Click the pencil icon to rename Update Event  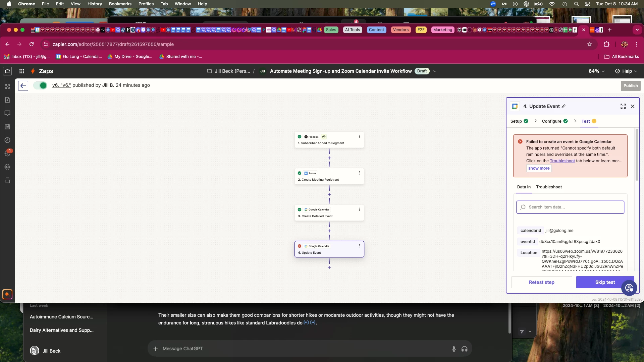tap(563, 106)
